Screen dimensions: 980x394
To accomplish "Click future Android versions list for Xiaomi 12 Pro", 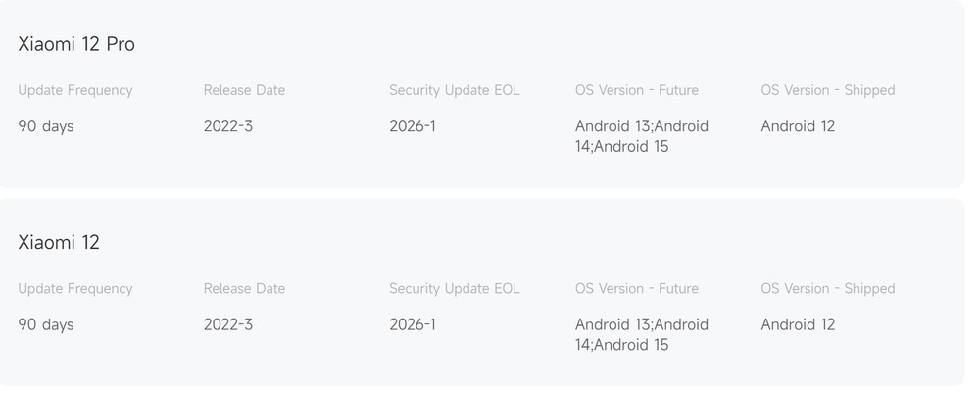I will [x=642, y=136].
